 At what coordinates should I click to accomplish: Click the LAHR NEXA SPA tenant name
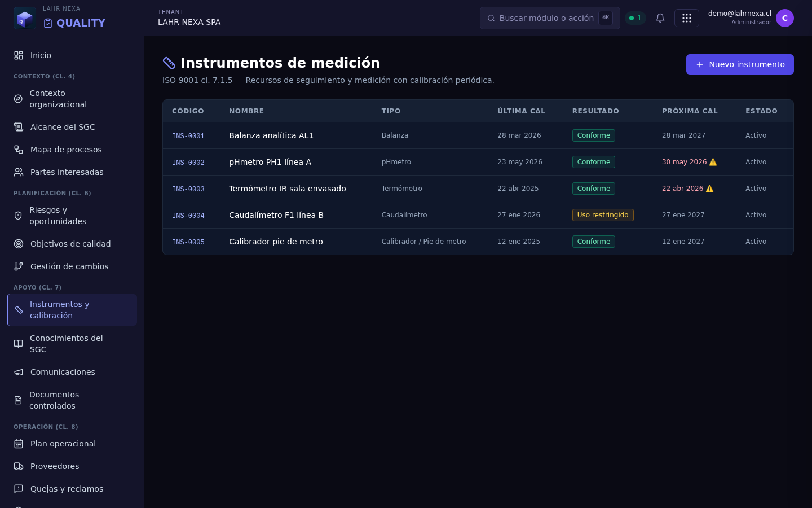coord(189,22)
